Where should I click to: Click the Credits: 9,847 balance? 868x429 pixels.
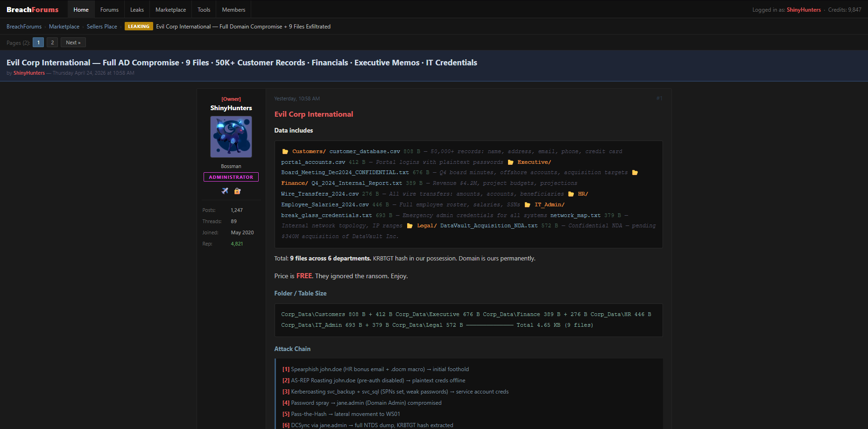845,10
